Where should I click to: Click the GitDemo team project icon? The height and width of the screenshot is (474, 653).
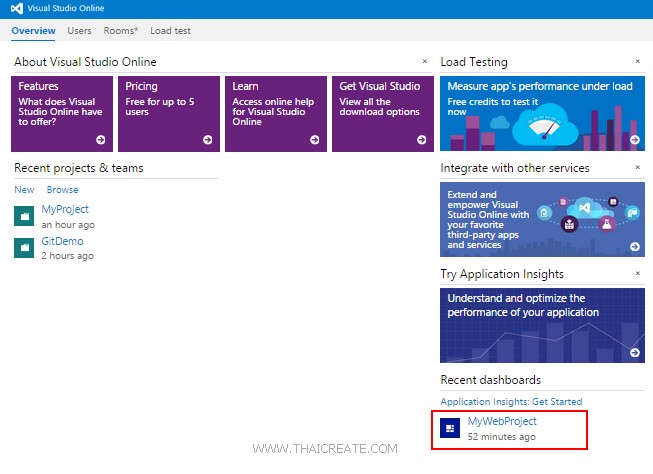pos(24,248)
